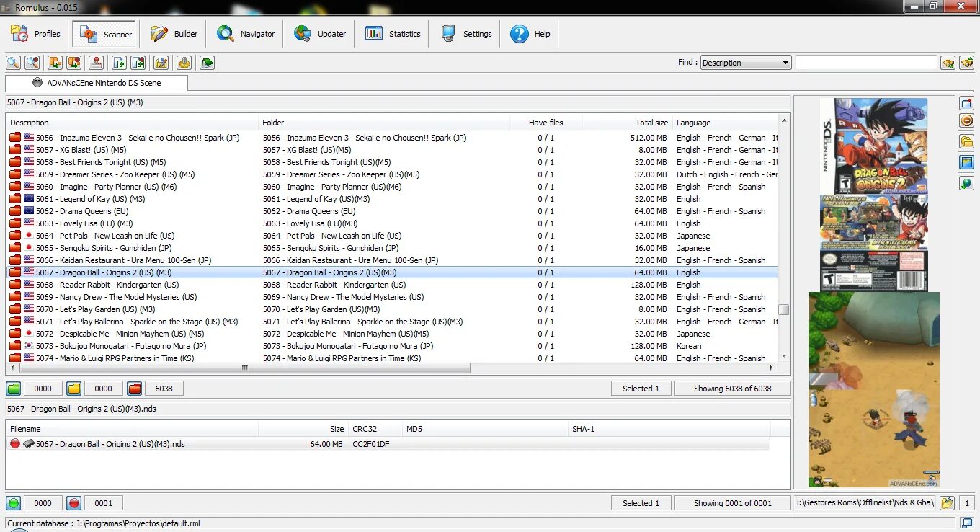Select row 5072 - Despicable Me - Minion Mayhem
This screenshot has height=532, width=980.
tap(392, 334)
